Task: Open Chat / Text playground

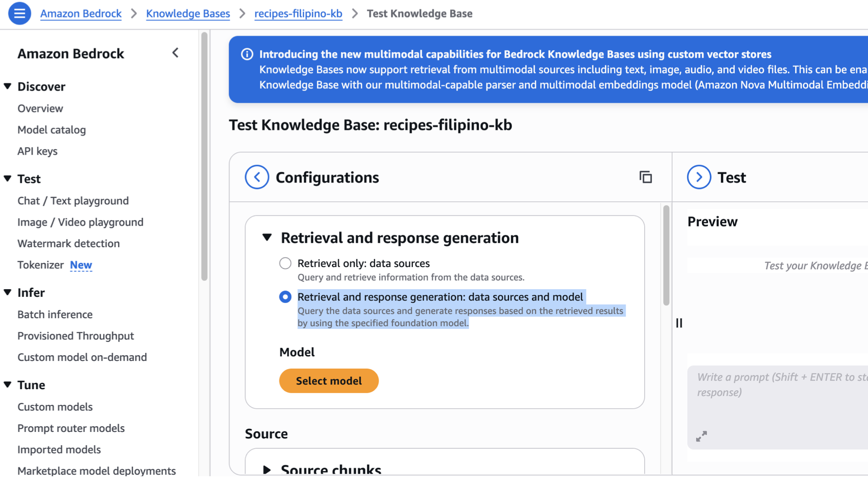Action: pos(73,201)
